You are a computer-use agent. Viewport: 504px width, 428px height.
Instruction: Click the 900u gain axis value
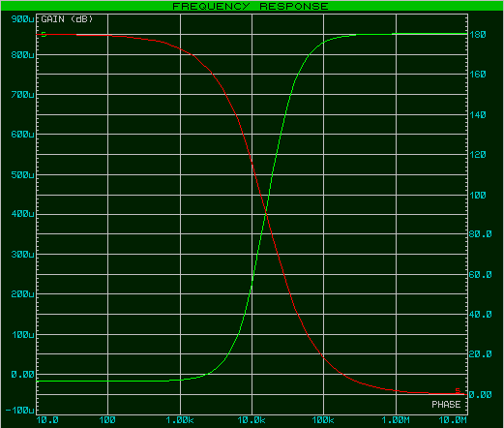tap(22, 19)
